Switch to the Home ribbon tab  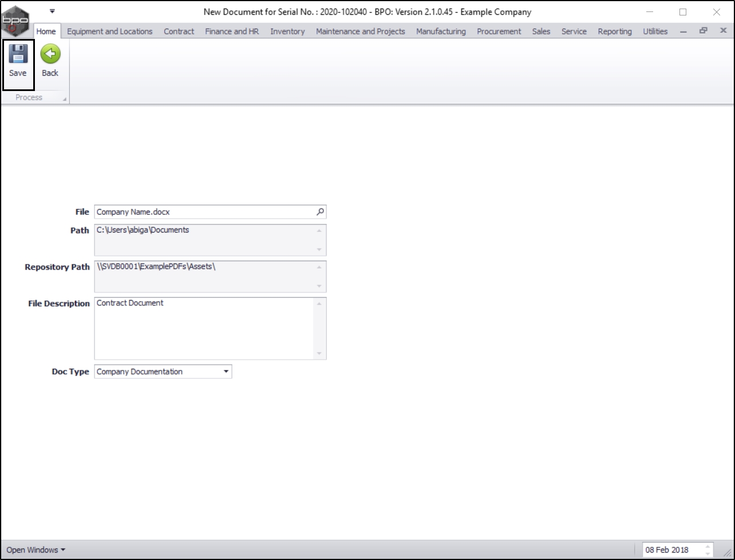click(x=46, y=31)
